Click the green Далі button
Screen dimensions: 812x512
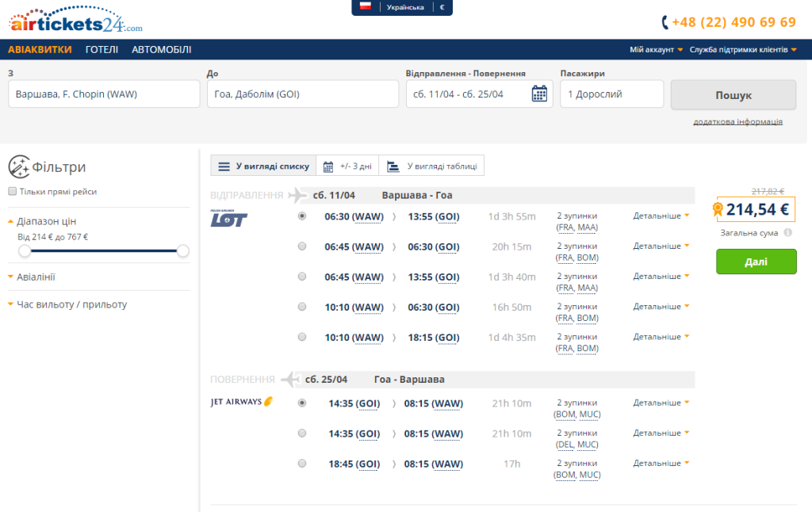(x=756, y=262)
